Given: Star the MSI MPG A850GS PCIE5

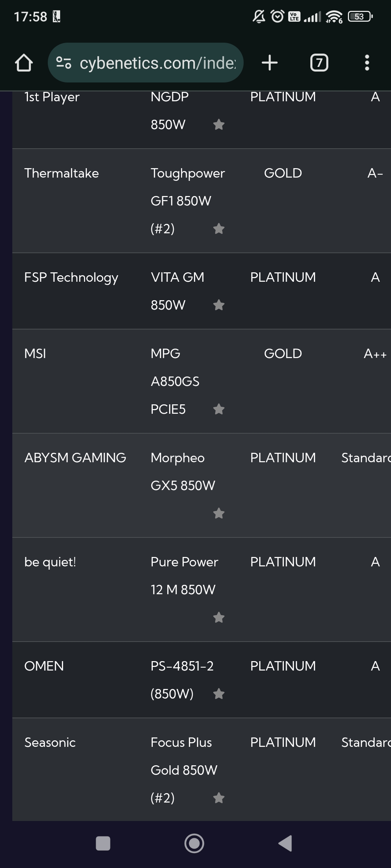Looking at the screenshot, I should (x=219, y=409).
